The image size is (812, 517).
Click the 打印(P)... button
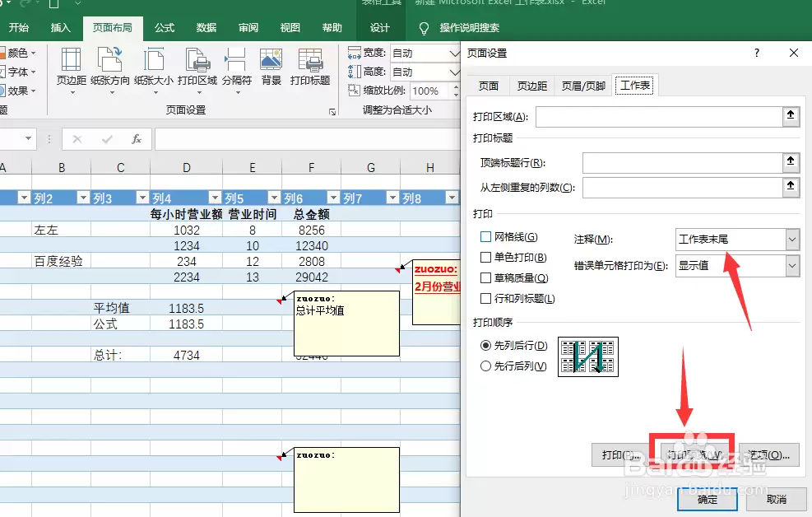(620, 454)
